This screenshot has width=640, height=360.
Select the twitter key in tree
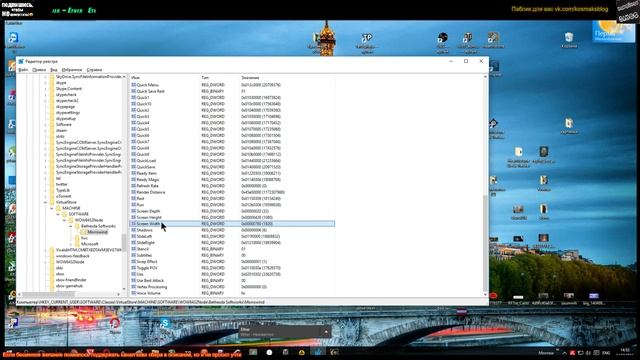62,184
